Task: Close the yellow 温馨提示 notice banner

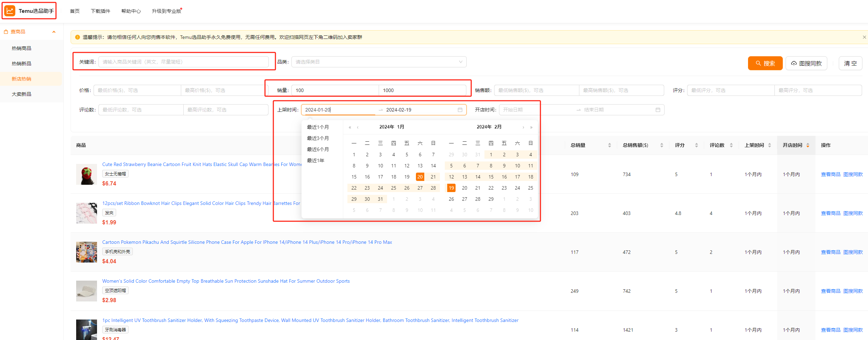Action: point(864,37)
